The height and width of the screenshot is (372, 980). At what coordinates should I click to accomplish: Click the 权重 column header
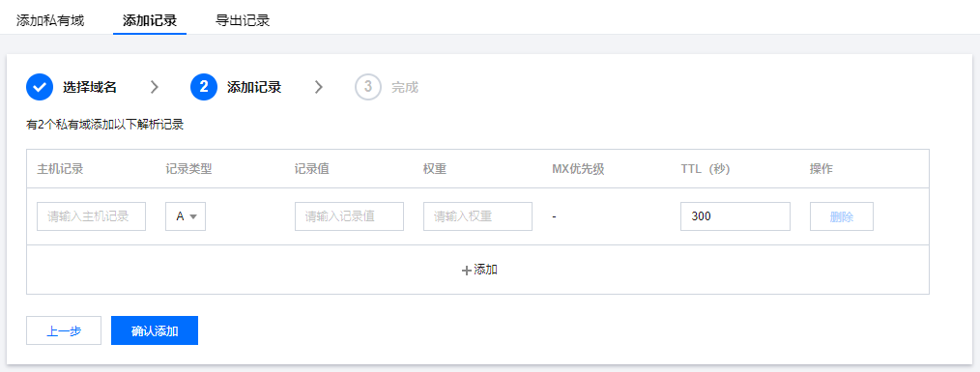pyautogui.click(x=434, y=169)
